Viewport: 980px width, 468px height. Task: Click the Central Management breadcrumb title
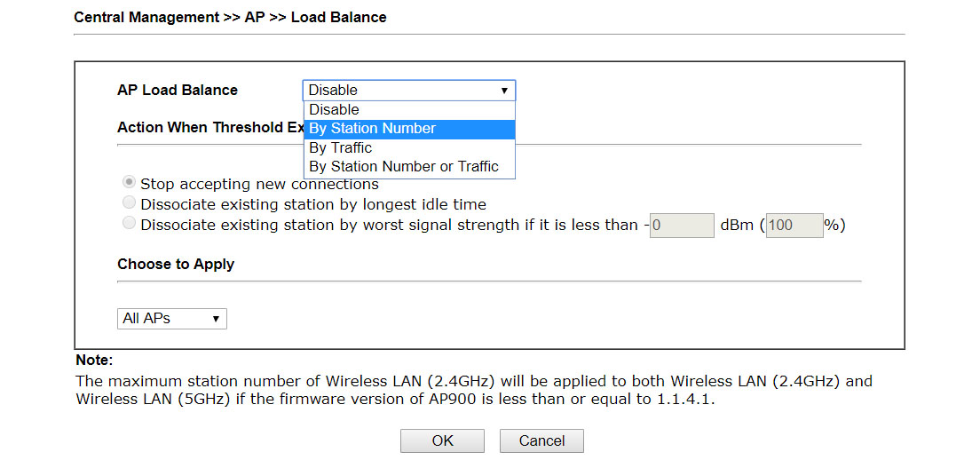[230, 18]
